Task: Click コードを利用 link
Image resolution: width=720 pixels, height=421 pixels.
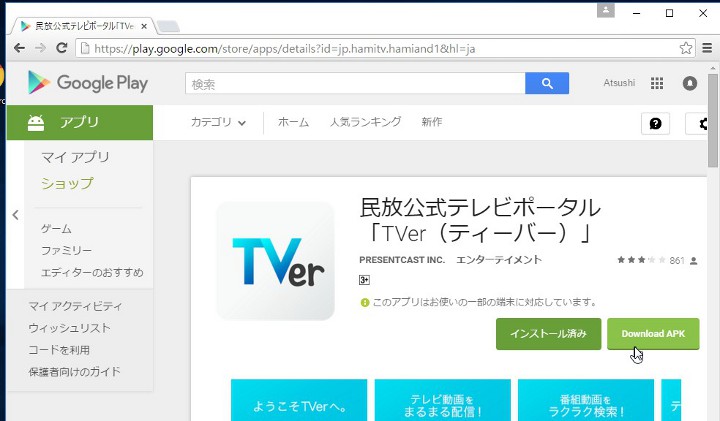Action: [59, 350]
